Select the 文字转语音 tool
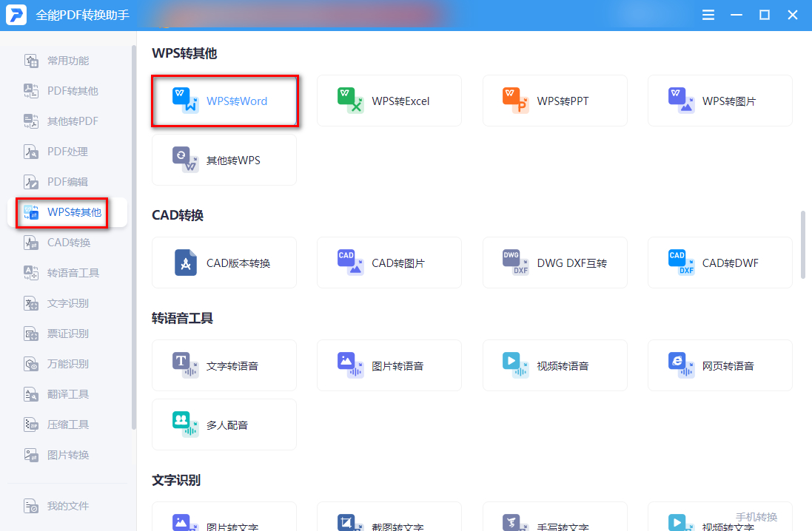This screenshot has height=531, width=812. coord(224,365)
